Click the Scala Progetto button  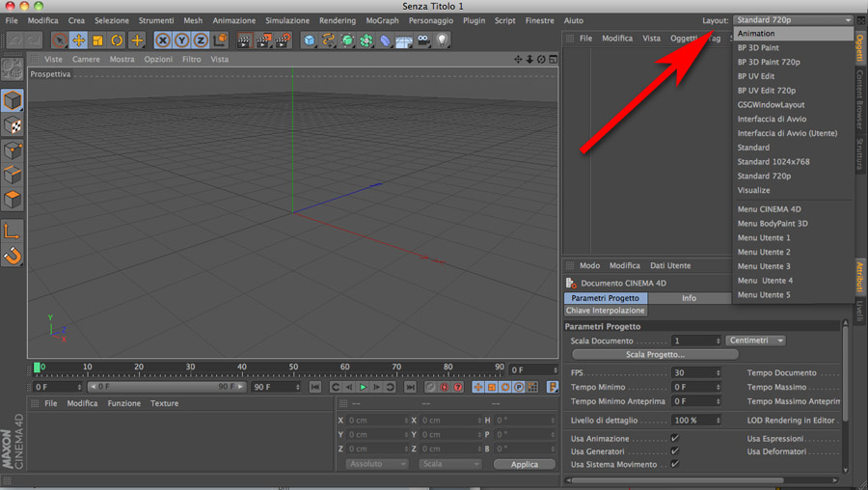pyautogui.click(x=656, y=354)
